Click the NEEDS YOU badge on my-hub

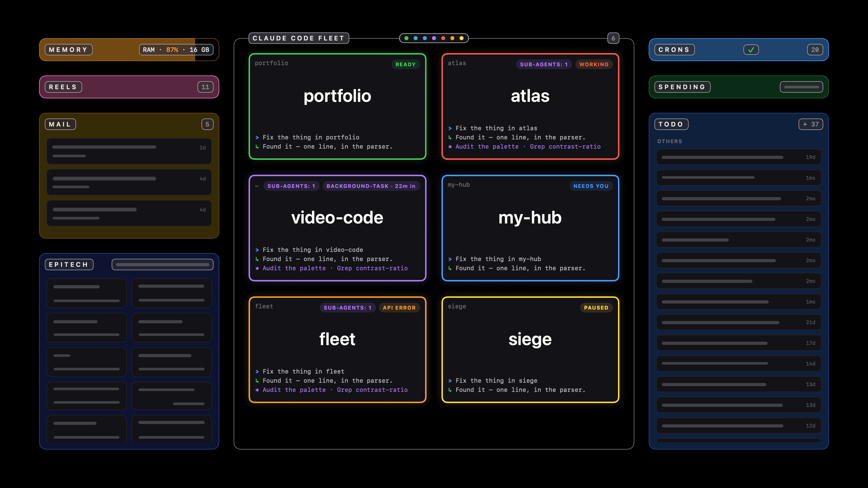(x=591, y=186)
